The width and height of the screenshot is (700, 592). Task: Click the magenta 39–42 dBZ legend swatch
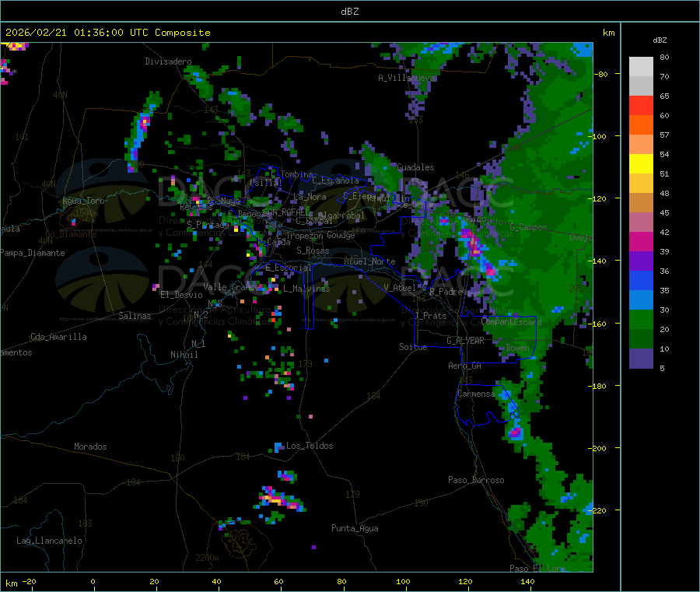coord(641,241)
